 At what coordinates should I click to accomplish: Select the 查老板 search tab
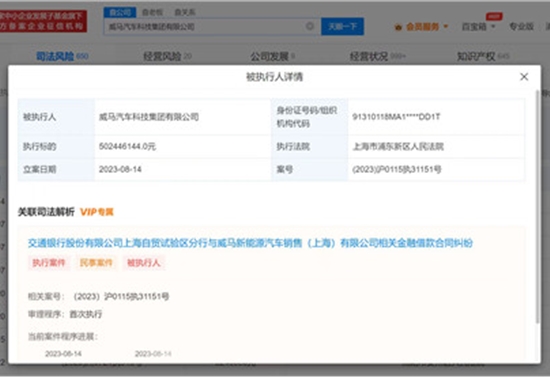(x=152, y=12)
